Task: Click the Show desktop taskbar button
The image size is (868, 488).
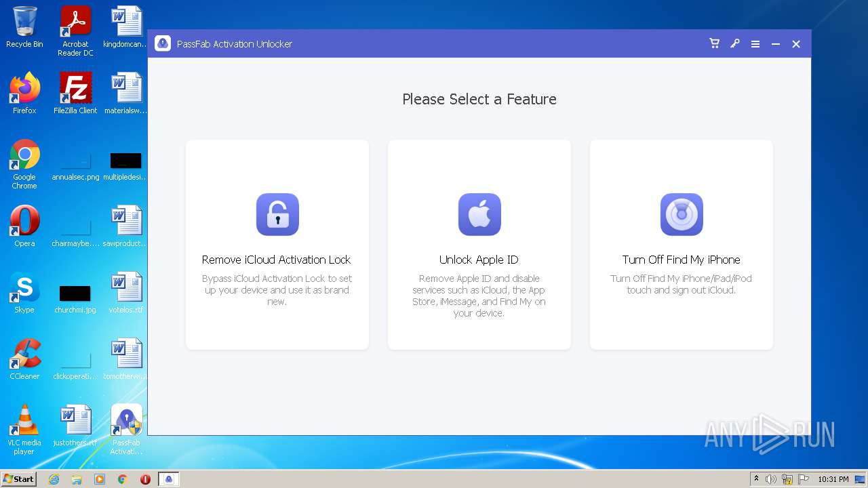Action: pyautogui.click(x=861, y=479)
